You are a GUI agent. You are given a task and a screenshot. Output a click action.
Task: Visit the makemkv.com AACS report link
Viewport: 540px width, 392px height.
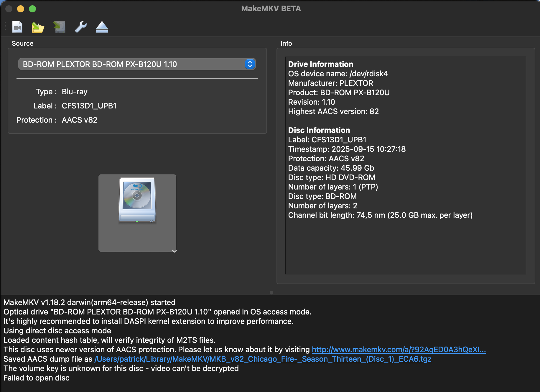pos(399,350)
